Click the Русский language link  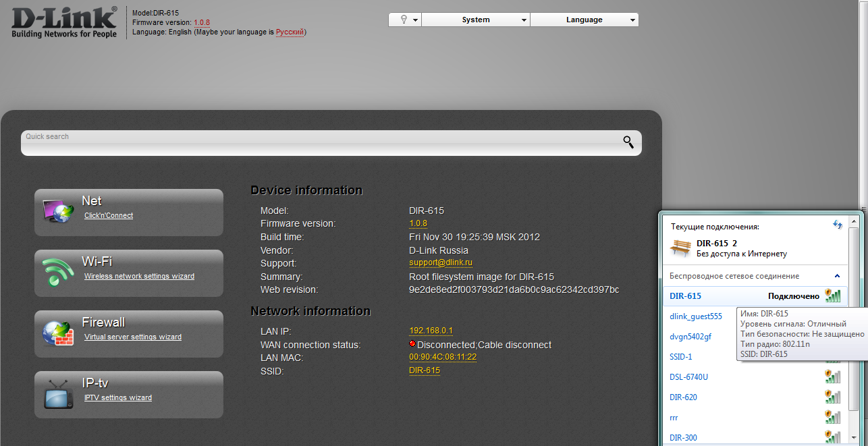(x=290, y=32)
